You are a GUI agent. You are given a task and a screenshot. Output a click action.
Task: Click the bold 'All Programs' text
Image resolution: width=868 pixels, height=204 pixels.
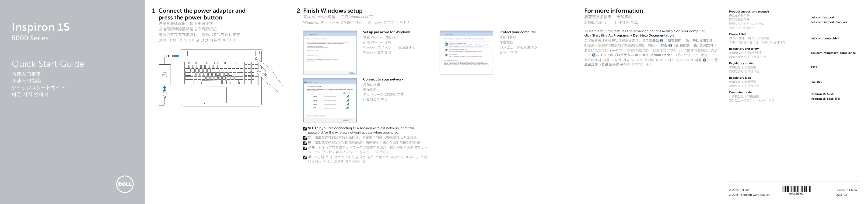click(618, 35)
